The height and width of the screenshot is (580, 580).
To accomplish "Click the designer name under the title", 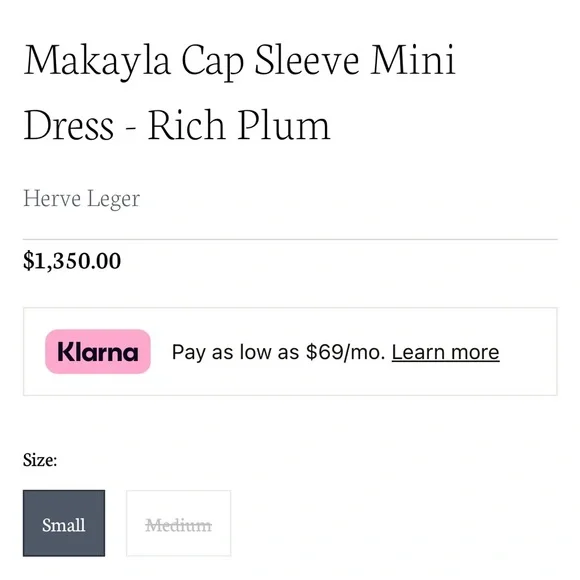I will pyautogui.click(x=82, y=199).
